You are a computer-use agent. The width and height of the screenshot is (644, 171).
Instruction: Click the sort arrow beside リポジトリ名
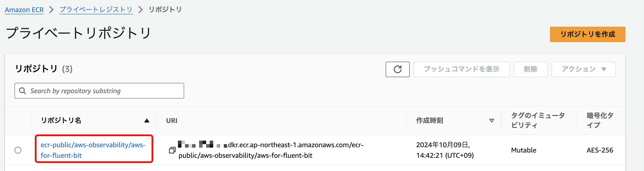147,121
